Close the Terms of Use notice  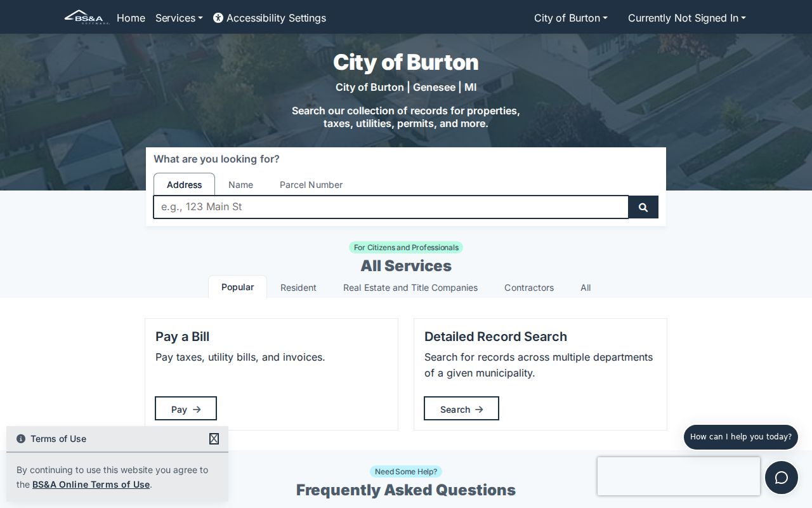pyautogui.click(x=214, y=439)
